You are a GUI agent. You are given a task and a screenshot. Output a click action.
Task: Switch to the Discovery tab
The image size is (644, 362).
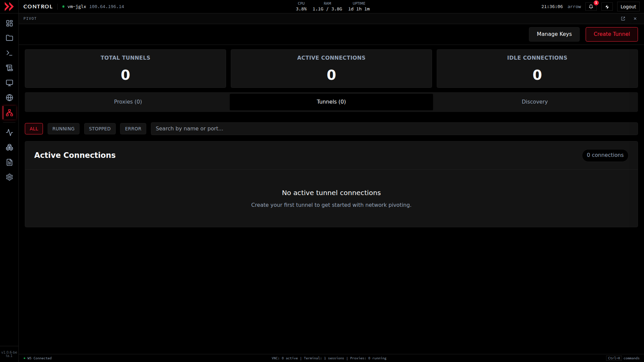pos(535,102)
